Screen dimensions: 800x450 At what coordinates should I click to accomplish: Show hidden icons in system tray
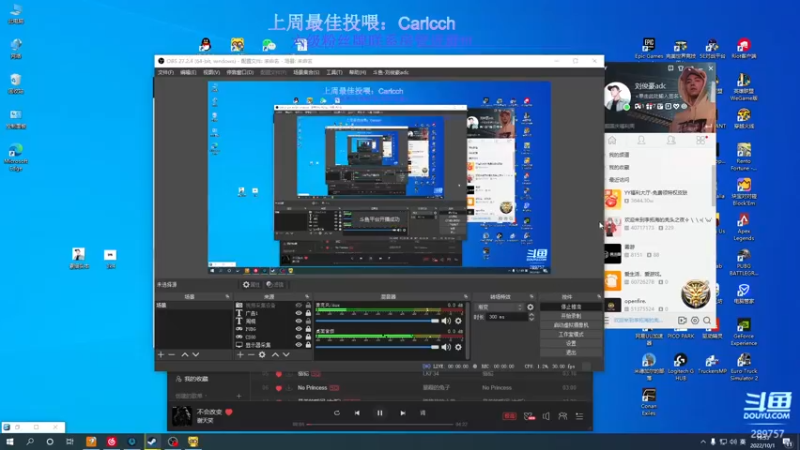[x=703, y=442]
